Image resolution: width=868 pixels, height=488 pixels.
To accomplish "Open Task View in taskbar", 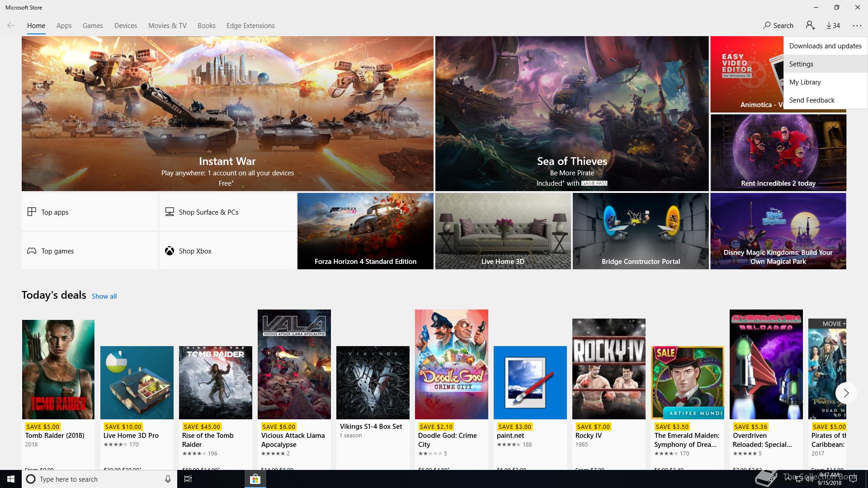I will (188, 479).
